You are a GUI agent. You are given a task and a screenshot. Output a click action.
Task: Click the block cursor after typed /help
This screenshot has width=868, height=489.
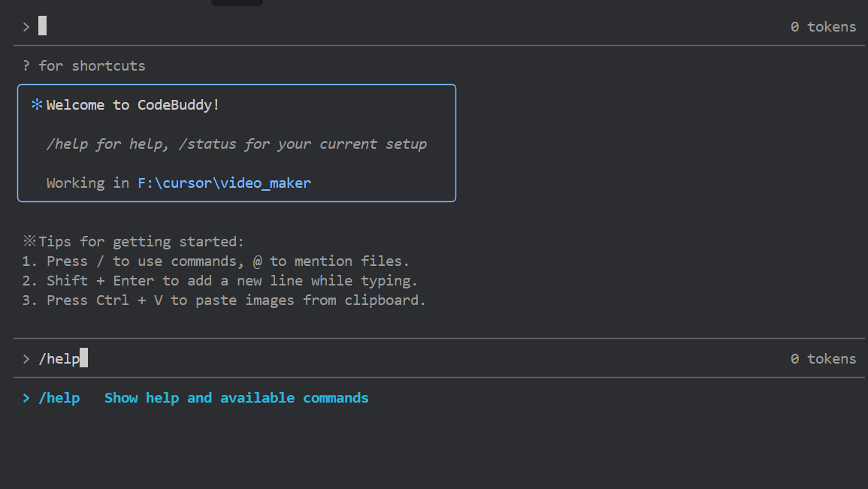(84, 358)
